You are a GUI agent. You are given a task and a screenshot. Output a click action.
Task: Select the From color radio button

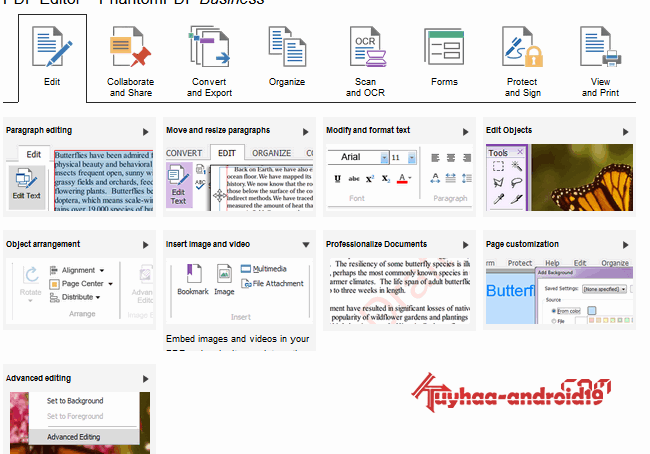(x=553, y=311)
